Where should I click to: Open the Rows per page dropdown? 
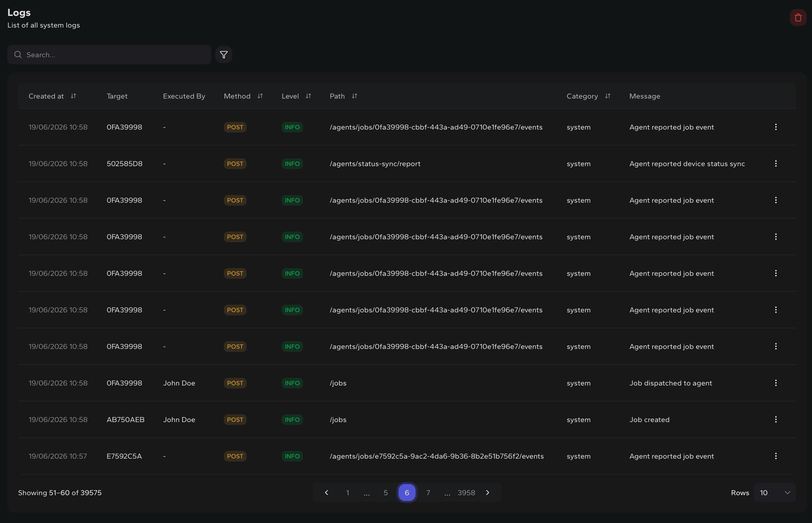(x=774, y=493)
